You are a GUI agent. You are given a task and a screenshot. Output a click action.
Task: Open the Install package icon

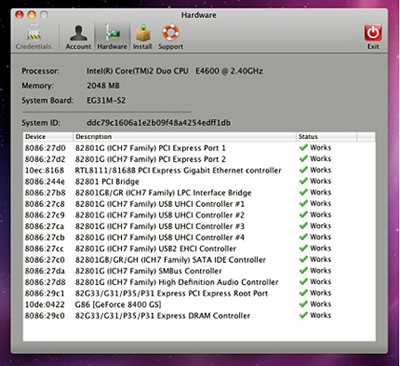[143, 37]
